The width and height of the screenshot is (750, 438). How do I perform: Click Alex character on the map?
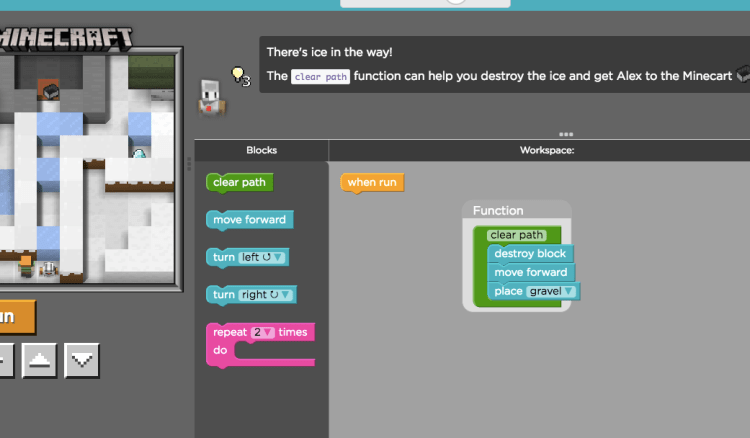tap(26, 266)
